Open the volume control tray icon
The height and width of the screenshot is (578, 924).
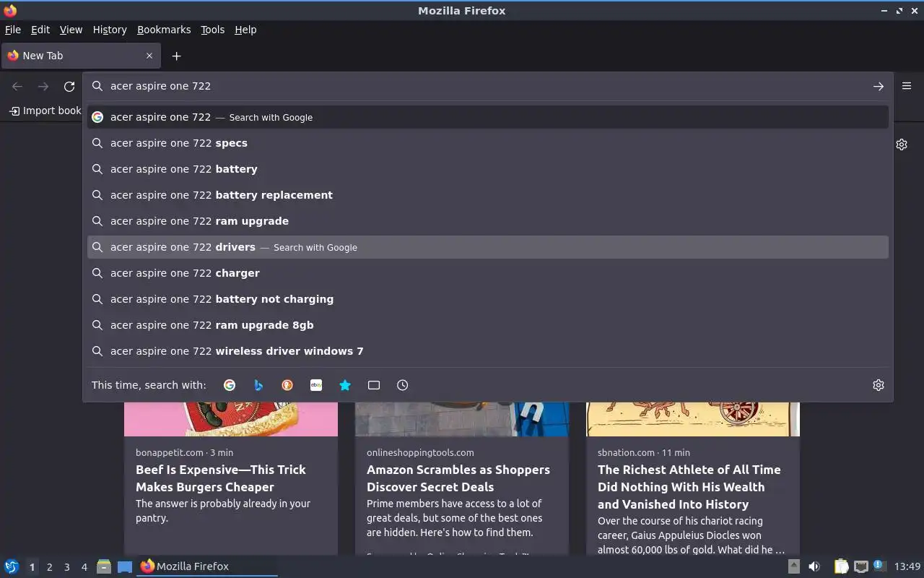[x=814, y=566]
